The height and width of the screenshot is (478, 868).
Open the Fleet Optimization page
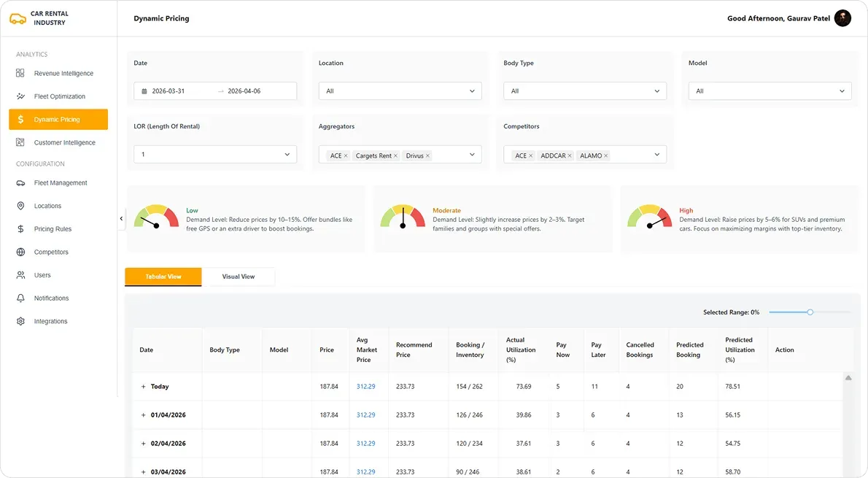(x=59, y=96)
